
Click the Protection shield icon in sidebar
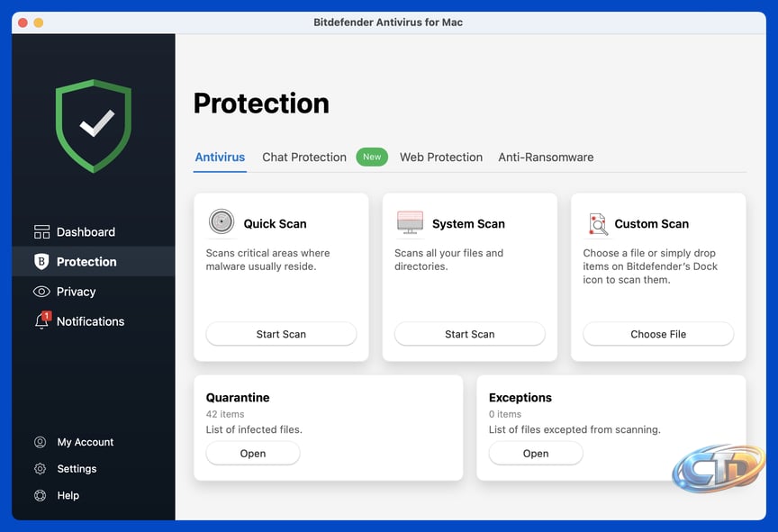pos(41,262)
